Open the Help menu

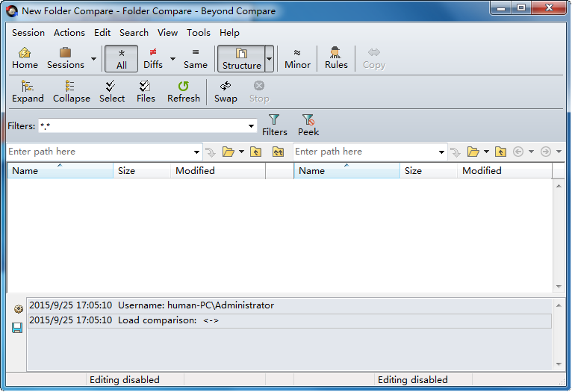229,33
